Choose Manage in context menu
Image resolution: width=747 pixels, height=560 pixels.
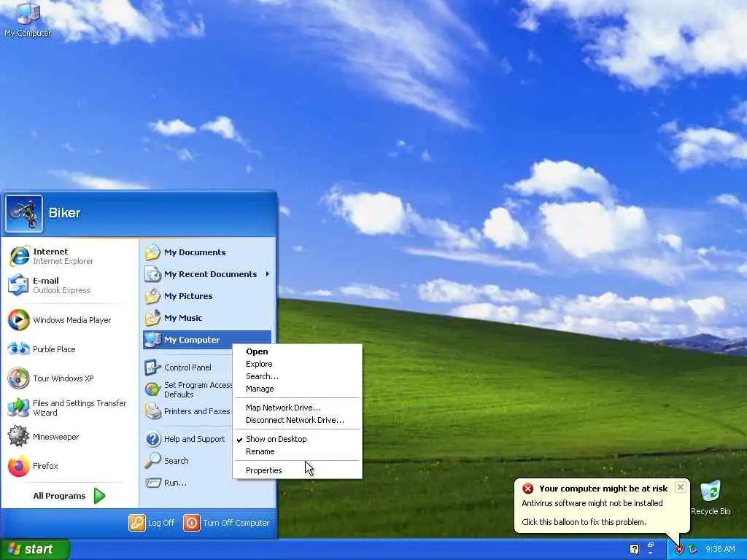(x=298, y=389)
